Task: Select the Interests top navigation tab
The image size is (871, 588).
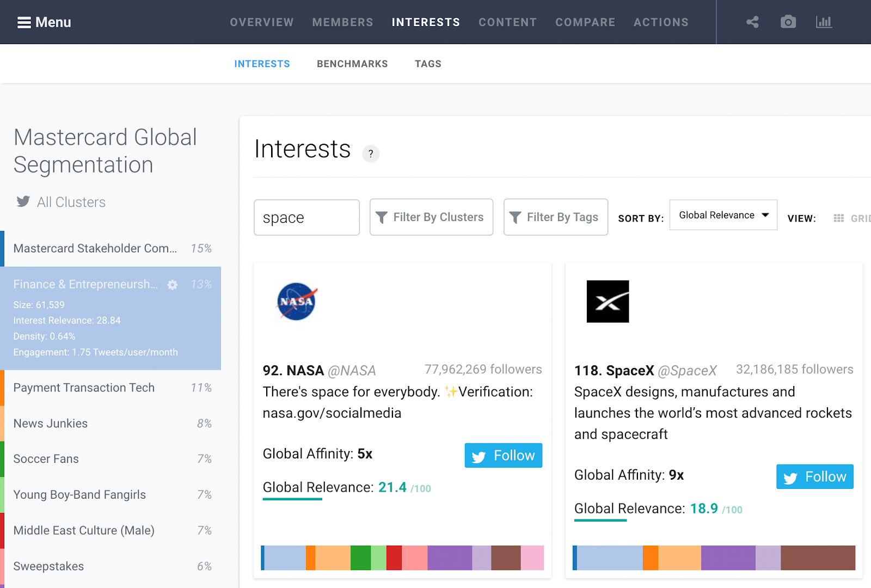Action: click(x=426, y=22)
